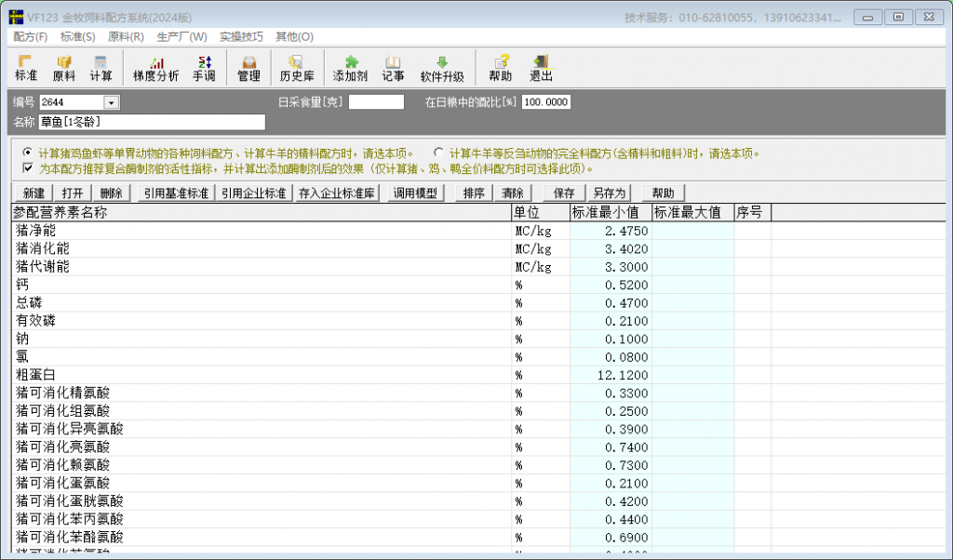
Task: Run 计算 from the toolbar
Action: pos(101,68)
